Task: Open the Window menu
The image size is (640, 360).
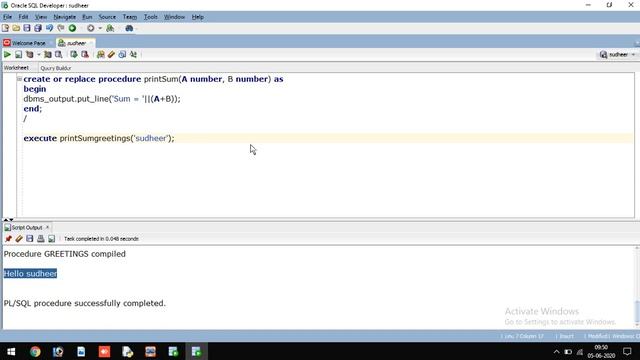Action: point(174,17)
